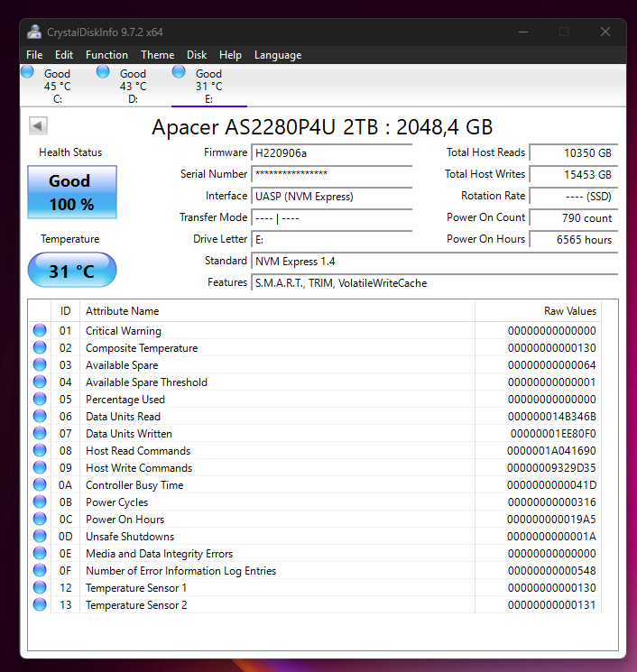
Task: Click the Total Host Reads value 10350 GB
Action: pyautogui.click(x=574, y=153)
